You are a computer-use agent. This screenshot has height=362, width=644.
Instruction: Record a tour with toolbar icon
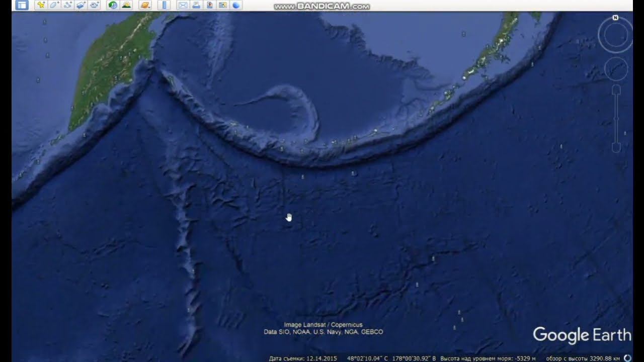point(95,5)
